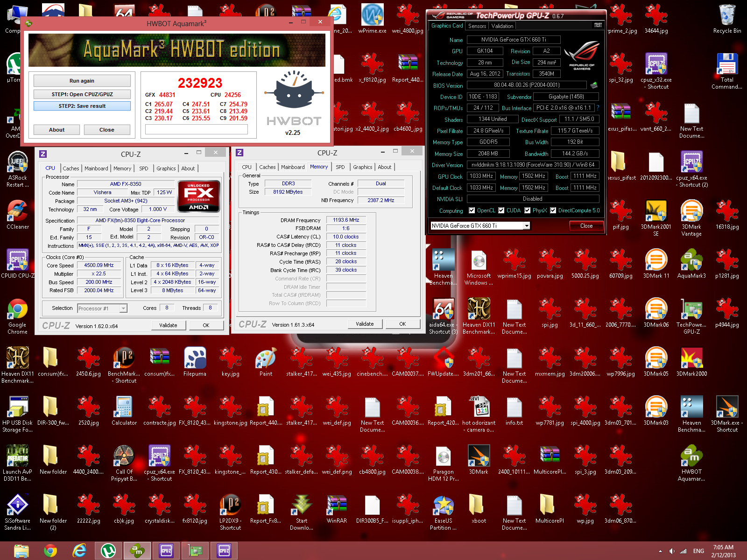Open AquaMark3 desktop shortcut
Screen dimensions: 747x560
pos(691,264)
